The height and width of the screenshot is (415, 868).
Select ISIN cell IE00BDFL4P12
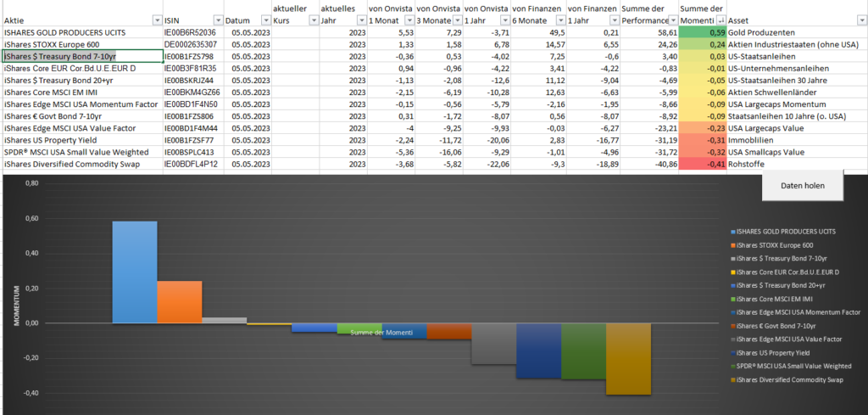(193, 164)
